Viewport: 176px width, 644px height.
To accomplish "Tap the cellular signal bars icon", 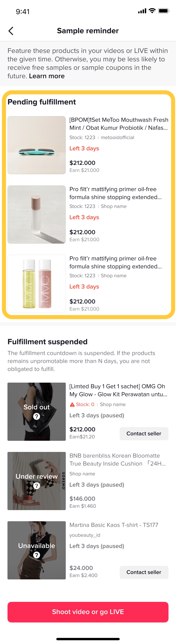I will pyautogui.click(x=142, y=11).
